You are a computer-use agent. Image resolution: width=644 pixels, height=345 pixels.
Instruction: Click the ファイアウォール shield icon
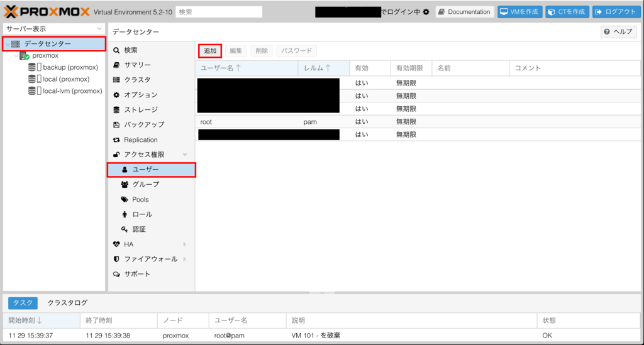coord(116,260)
